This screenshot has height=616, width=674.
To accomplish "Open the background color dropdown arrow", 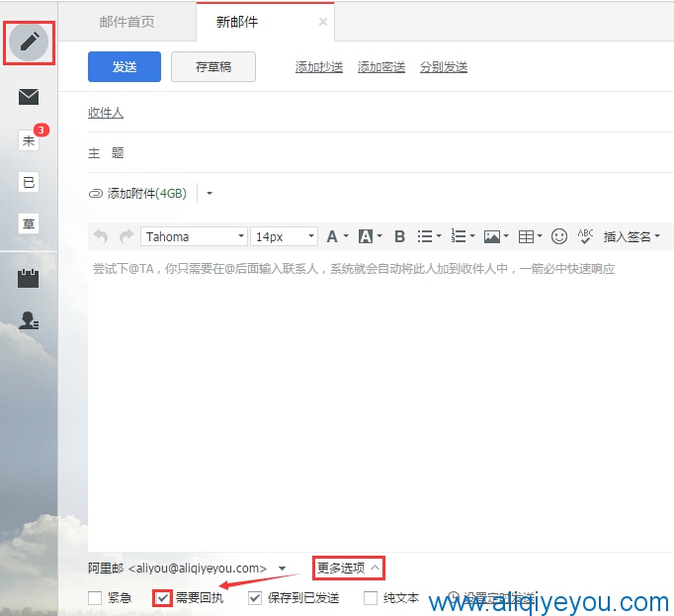I will pos(379,235).
